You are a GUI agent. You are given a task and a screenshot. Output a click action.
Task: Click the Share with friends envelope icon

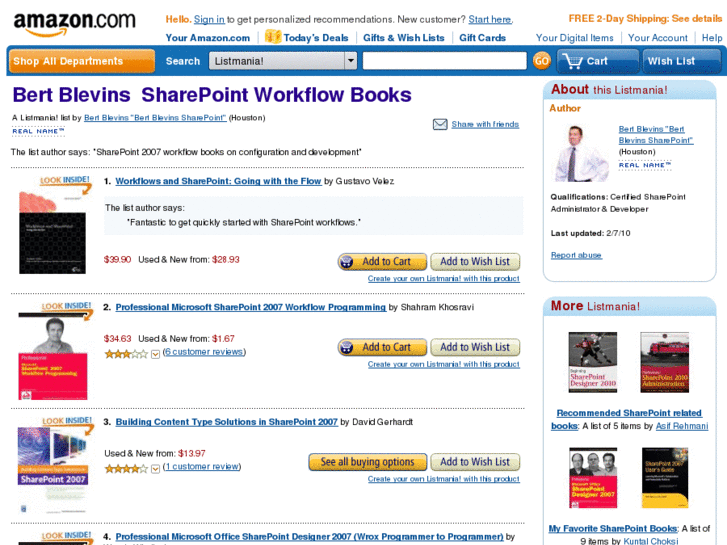[440, 124]
